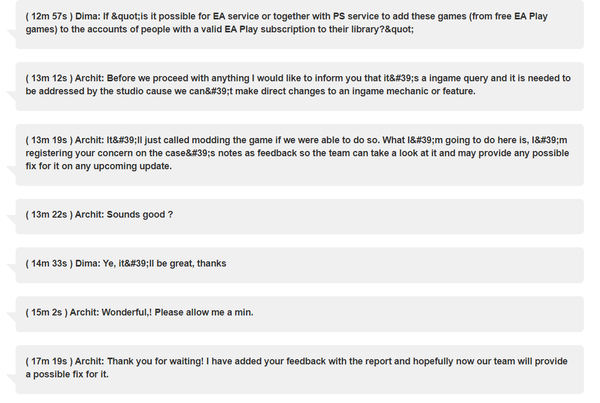Click the 15m 2s timestamp

[x=47, y=313]
